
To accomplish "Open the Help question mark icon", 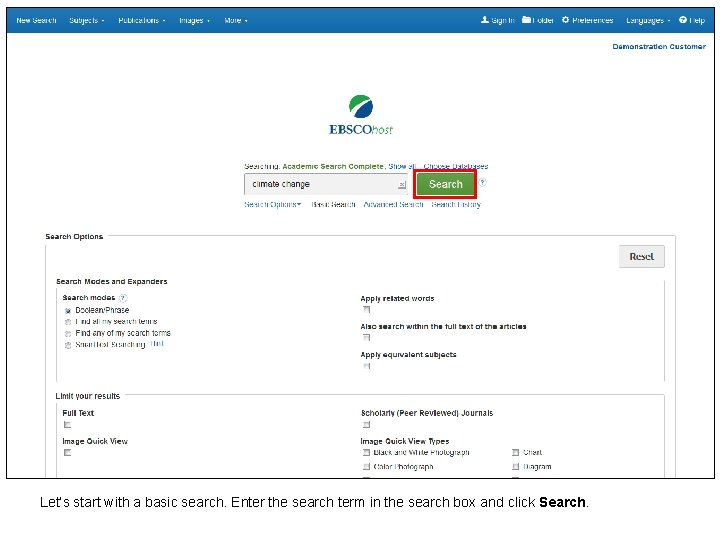I will 683,20.
